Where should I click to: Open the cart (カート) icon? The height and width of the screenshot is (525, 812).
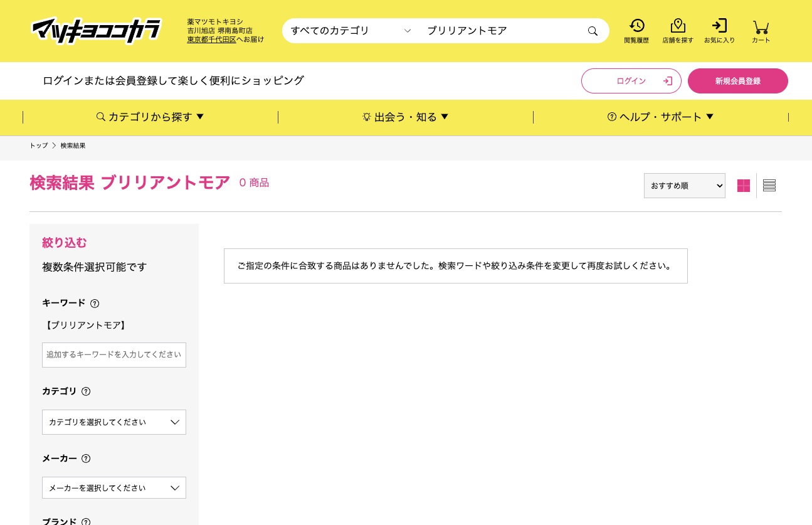(761, 31)
